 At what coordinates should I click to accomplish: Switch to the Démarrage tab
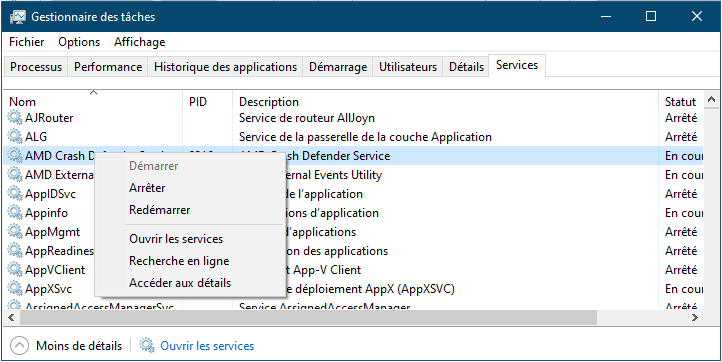coord(338,67)
